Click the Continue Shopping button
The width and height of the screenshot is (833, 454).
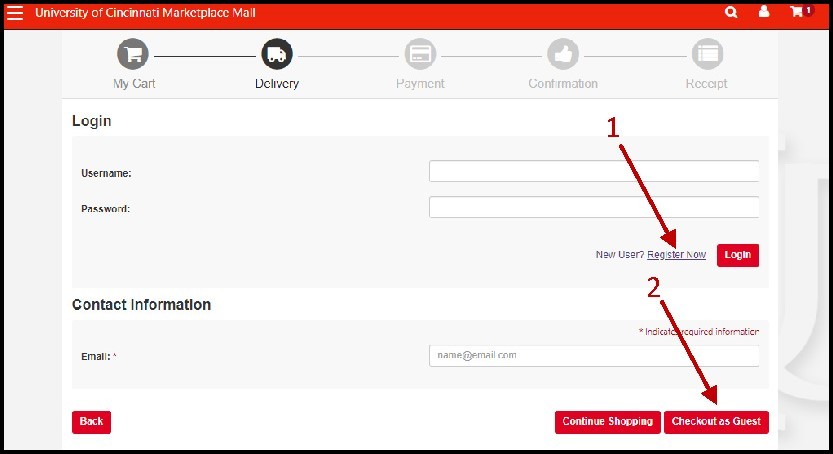[x=607, y=422]
